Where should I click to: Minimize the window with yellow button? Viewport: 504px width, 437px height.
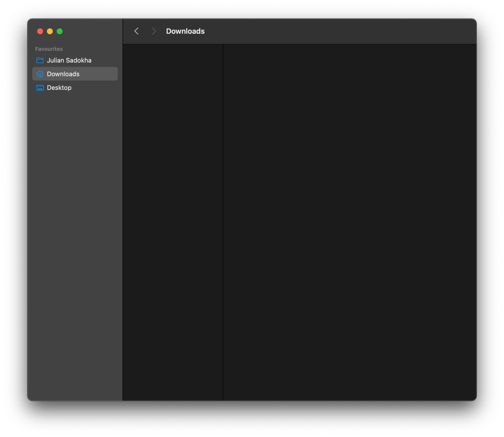point(50,31)
